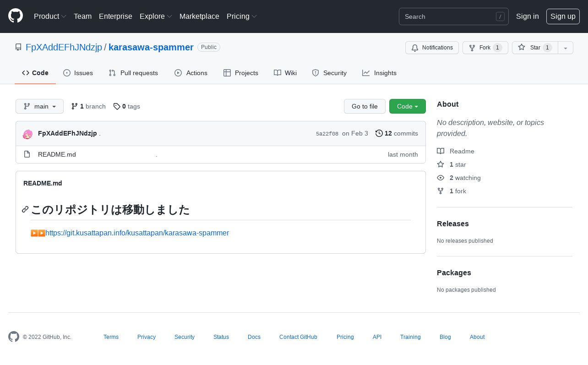
Task: Click the repository book icon beside owner name
Action: pos(18,47)
